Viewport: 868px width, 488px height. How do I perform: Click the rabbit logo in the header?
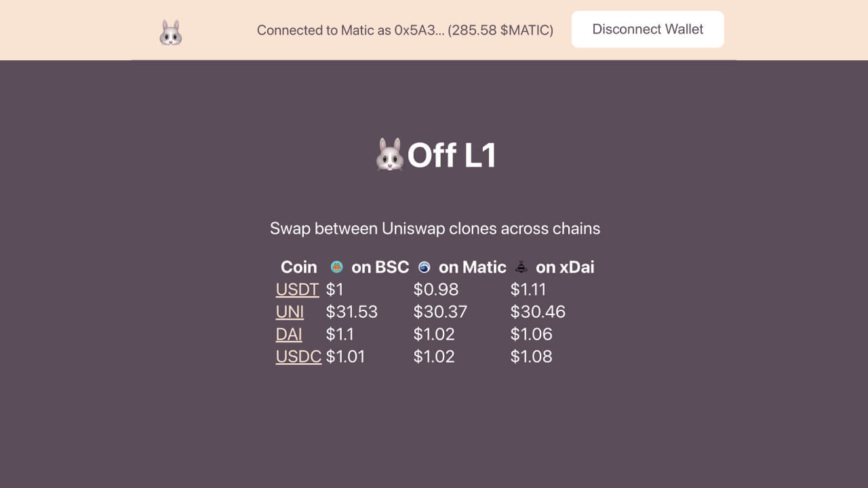[x=170, y=33]
